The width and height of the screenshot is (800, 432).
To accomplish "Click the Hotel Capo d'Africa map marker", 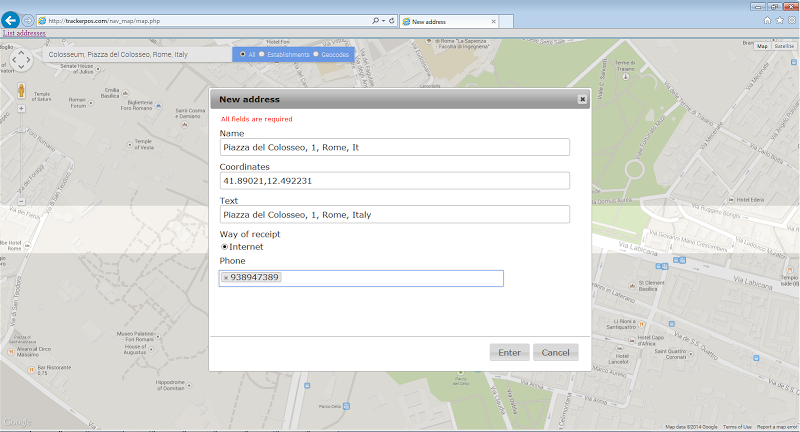I will pos(633,340).
